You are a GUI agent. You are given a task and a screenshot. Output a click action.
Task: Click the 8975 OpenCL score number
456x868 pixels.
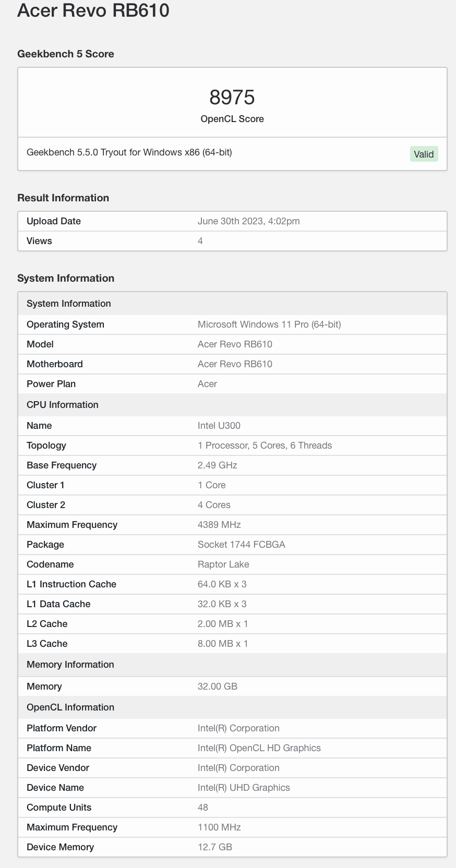[232, 98]
